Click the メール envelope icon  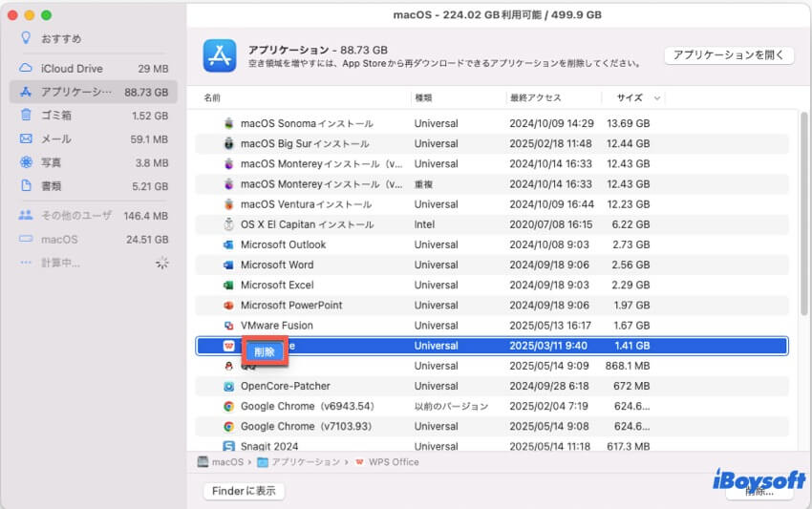pos(26,138)
